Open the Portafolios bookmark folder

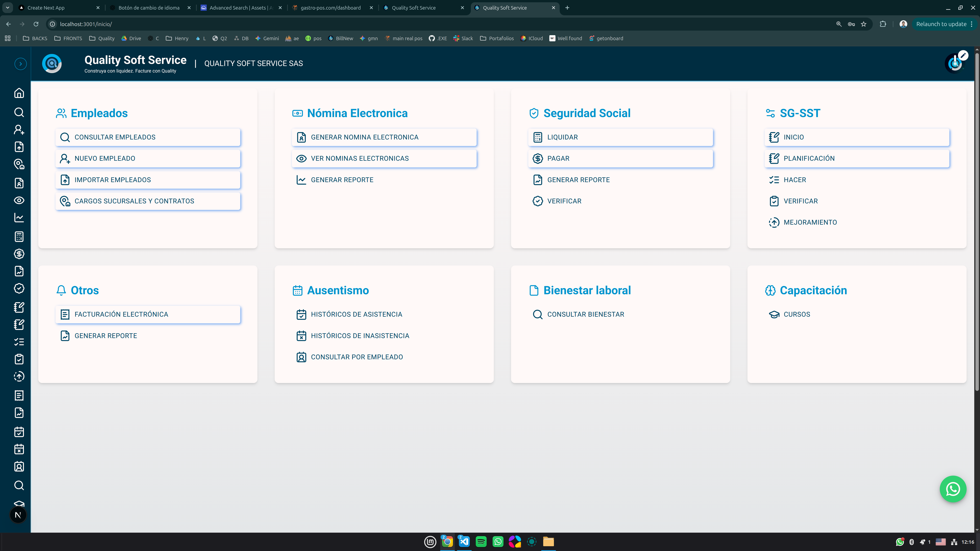pos(497,38)
